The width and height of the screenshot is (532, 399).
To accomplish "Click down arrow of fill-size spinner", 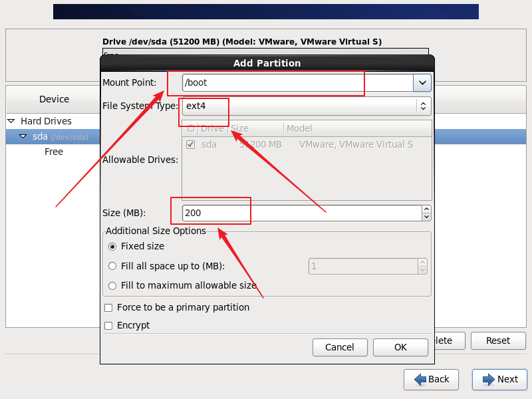I will [x=422, y=270].
